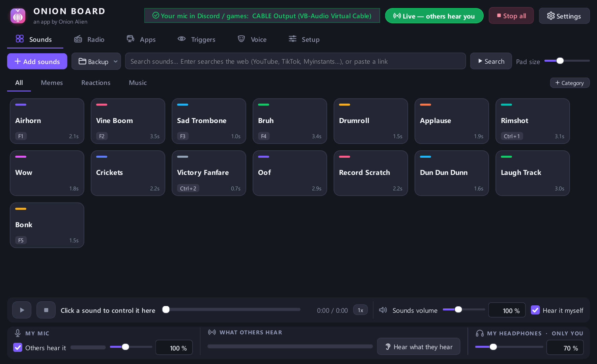Click the speaker icon beside Sounds volume
Image resolution: width=597 pixels, height=364 pixels.
pos(383,310)
